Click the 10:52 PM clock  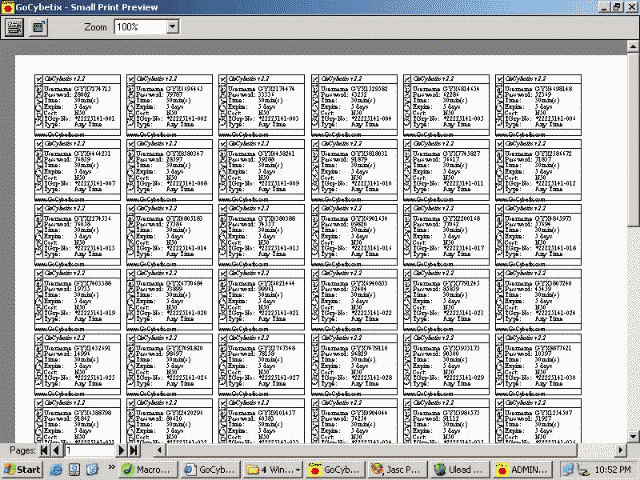(613, 470)
